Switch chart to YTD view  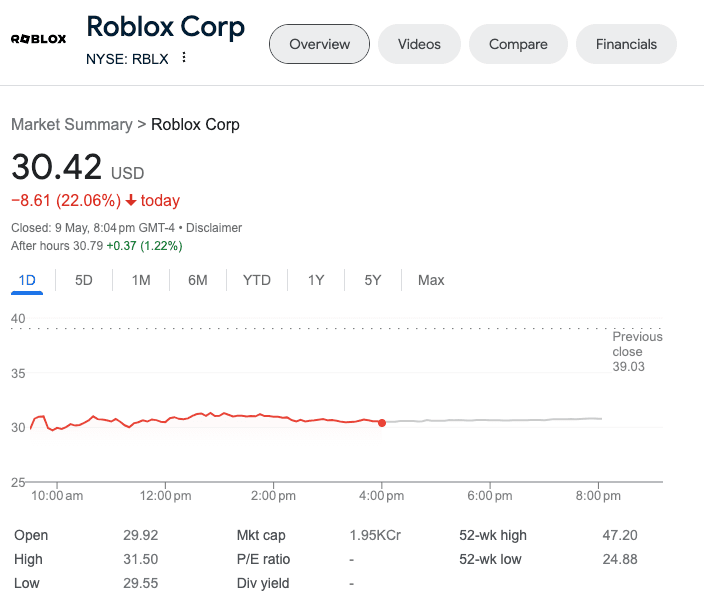[257, 280]
